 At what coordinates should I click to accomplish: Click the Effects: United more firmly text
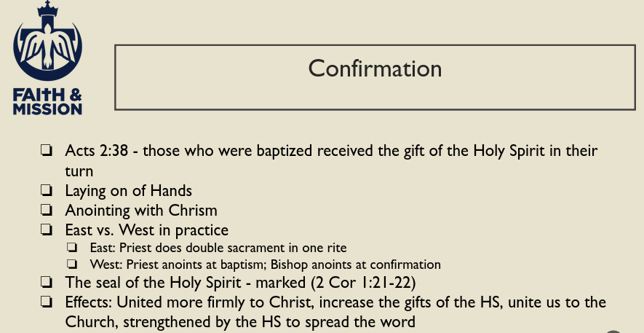coord(335,302)
